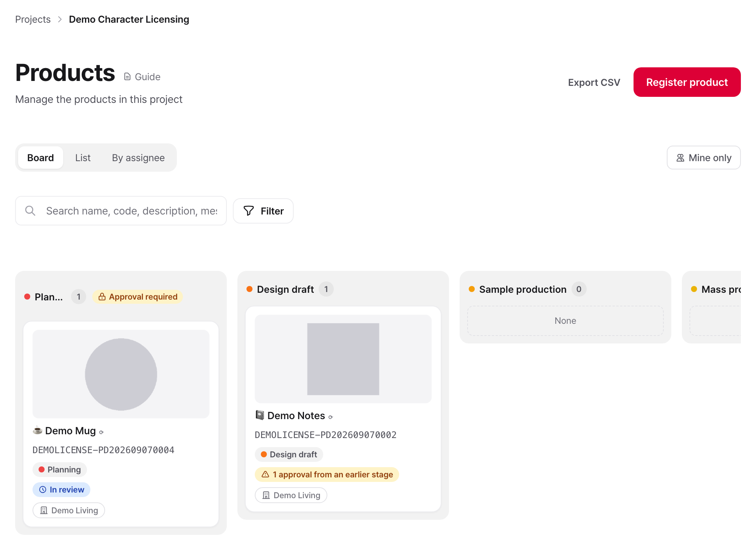Click the small icon after Demo Mug
The width and height of the screenshot is (756, 550).
coord(101,432)
